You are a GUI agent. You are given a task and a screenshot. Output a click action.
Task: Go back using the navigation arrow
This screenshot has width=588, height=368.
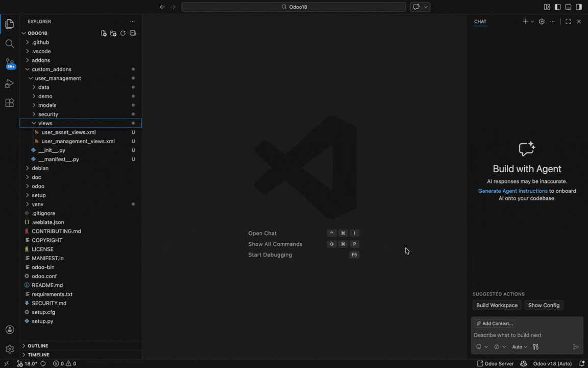point(162,7)
